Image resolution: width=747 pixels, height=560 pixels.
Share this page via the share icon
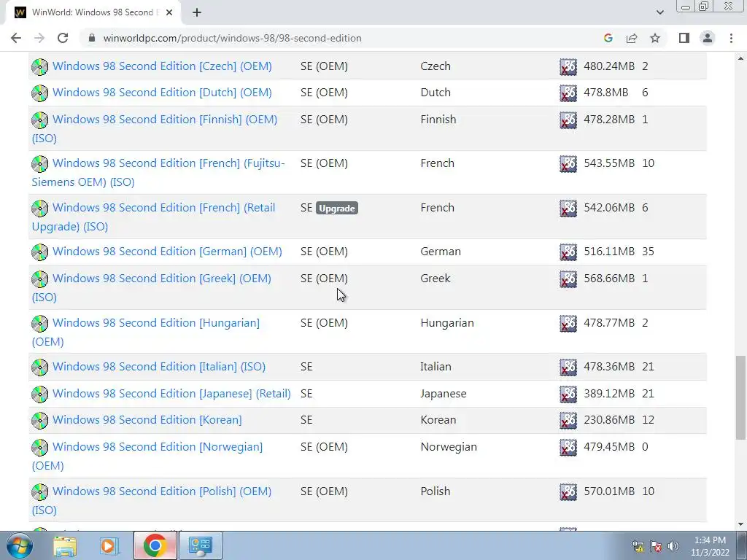pos(632,38)
